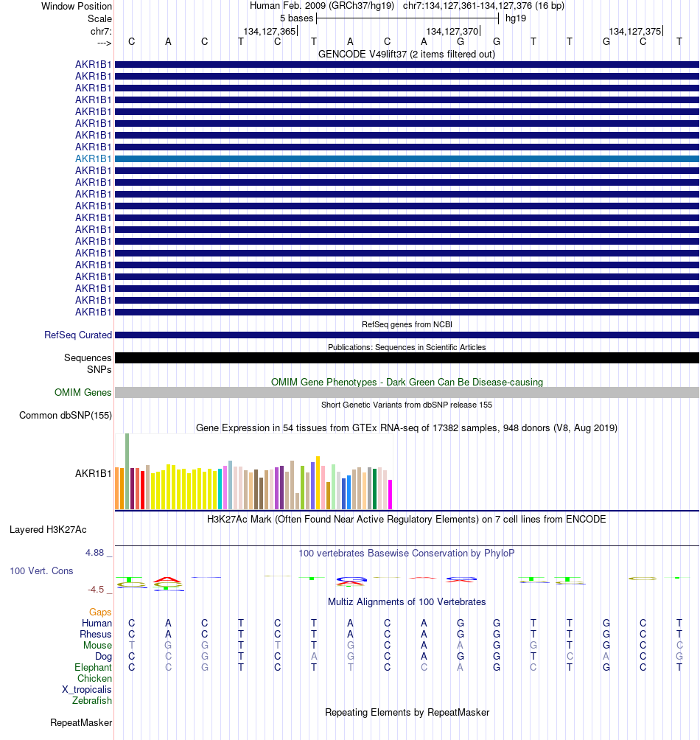This screenshot has height=740, width=700.
Task: Click the Layered H3K27Ac label
Action: [48, 529]
